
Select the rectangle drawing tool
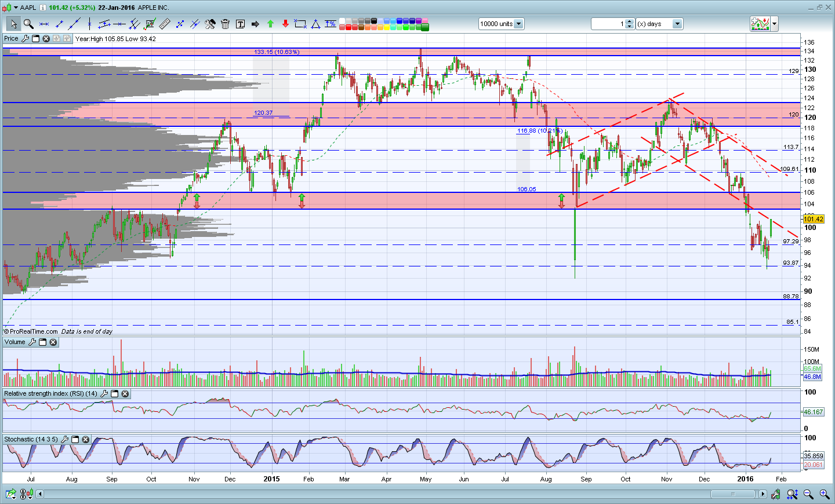point(300,24)
